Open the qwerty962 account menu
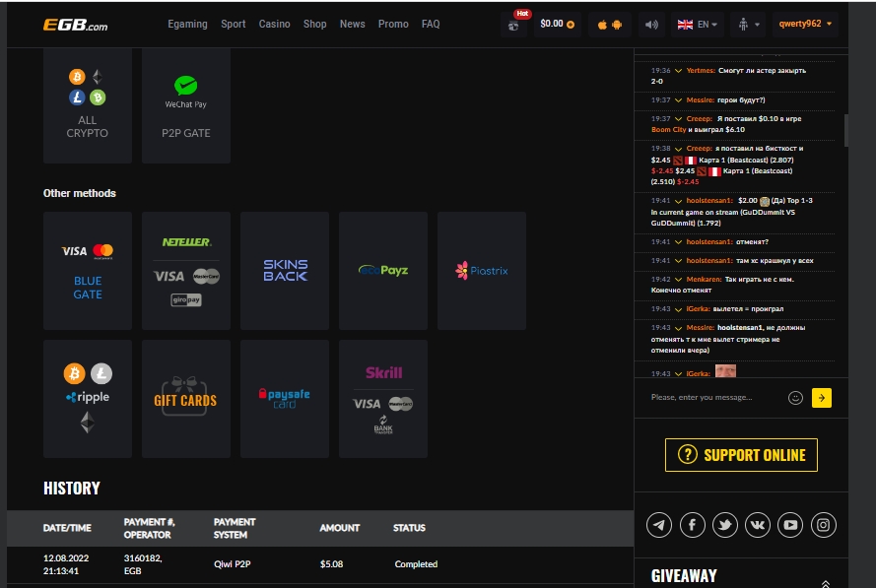This screenshot has height=588, width=876. [x=805, y=24]
